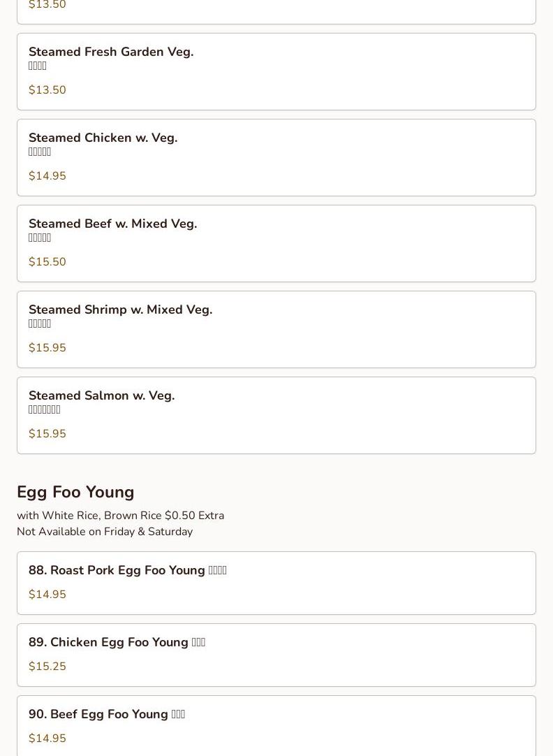
Task: Click the $13.50 price under Steamed Fresh Garden Veg.
Action: (x=47, y=90)
